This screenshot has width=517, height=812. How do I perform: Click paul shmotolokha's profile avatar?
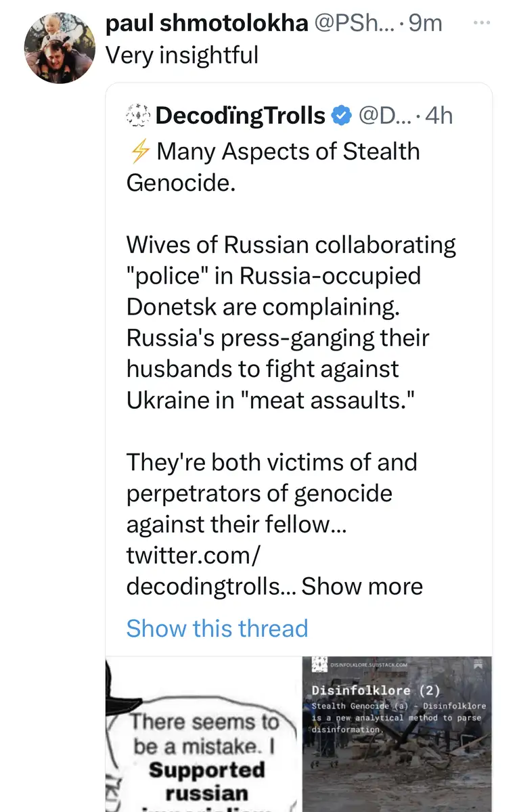pyautogui.click(x=59, y=49)
